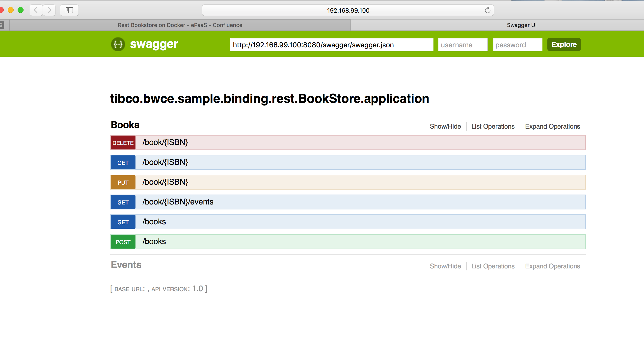Click the POST method badge
This screenshot has width=644, height=345.
tap(123, 242)
